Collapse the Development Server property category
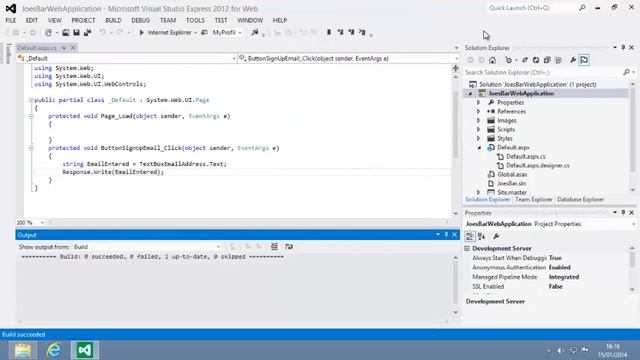640x360 pixels. pyautogui.click(x=467, y=248)
